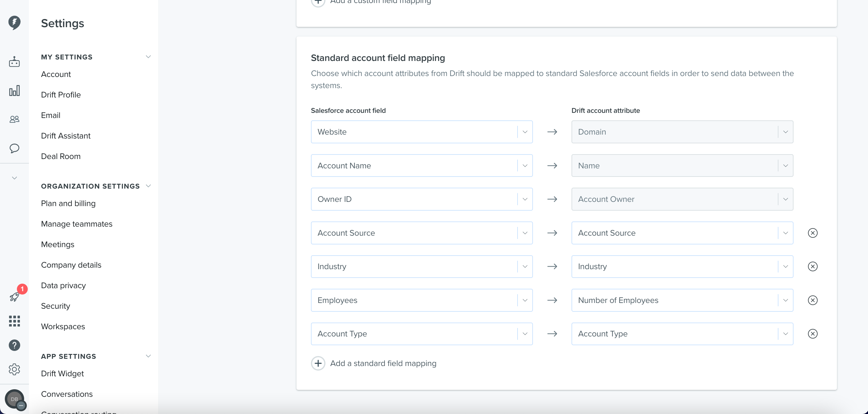Open the Number of Employees attribute dropdown

[682, 300]
